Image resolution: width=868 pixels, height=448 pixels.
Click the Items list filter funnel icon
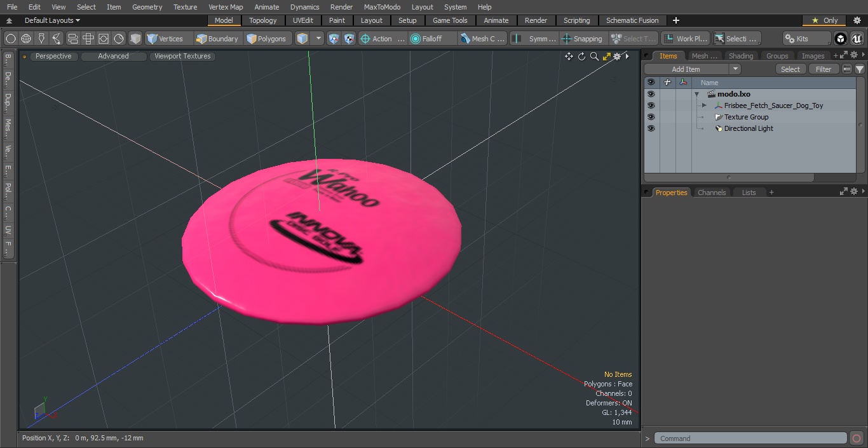pos(860,69)
